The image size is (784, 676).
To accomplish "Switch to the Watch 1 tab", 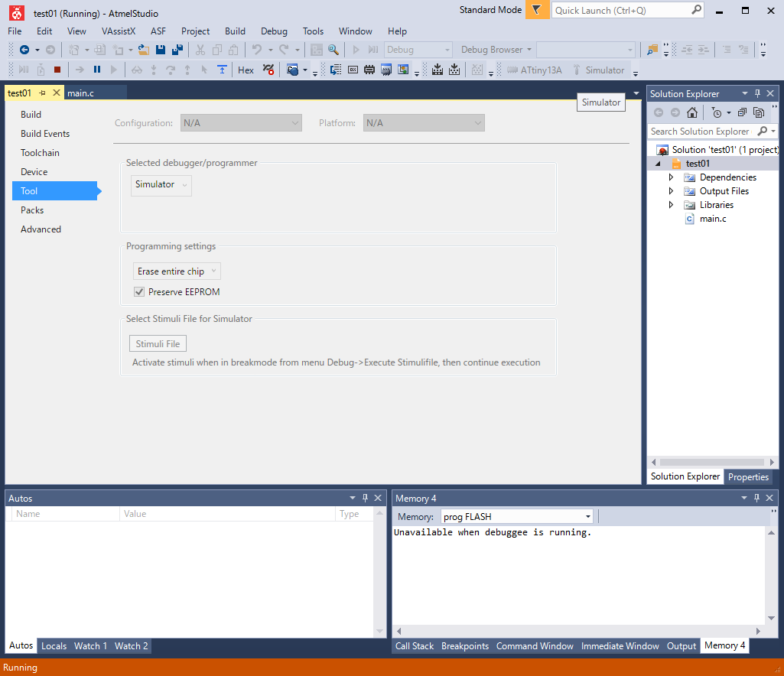I will point(90,645).
